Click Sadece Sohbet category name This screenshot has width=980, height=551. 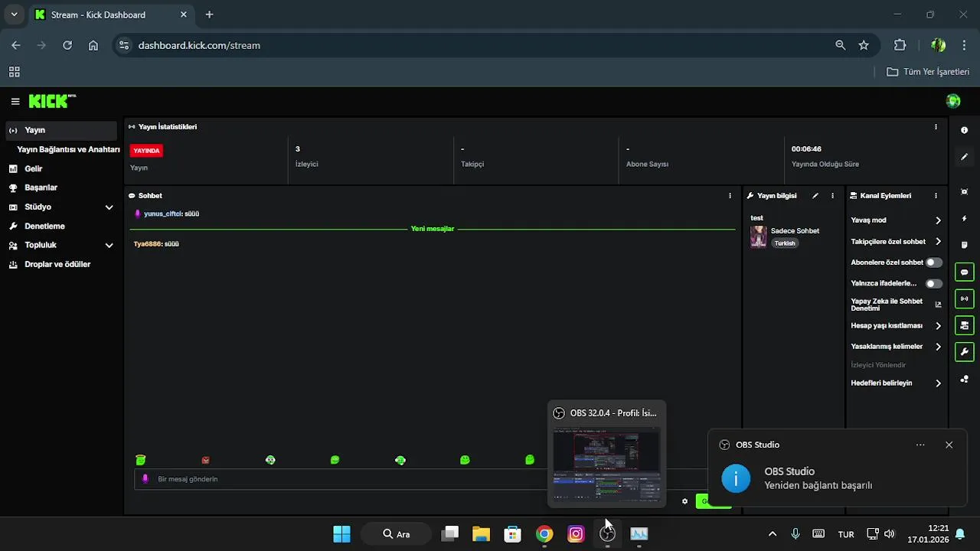795,231
